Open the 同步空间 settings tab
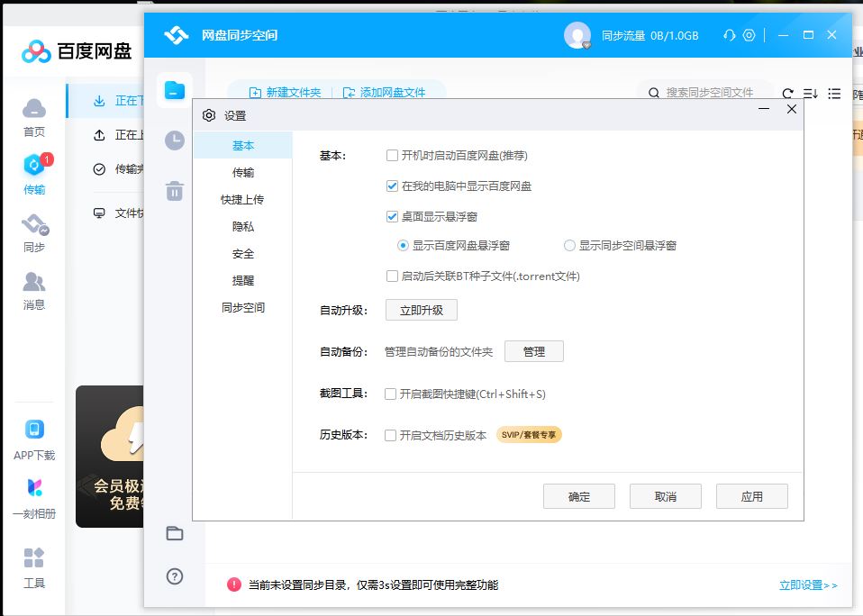Viewport: 863px width, 616px height. tap(242, 307)
